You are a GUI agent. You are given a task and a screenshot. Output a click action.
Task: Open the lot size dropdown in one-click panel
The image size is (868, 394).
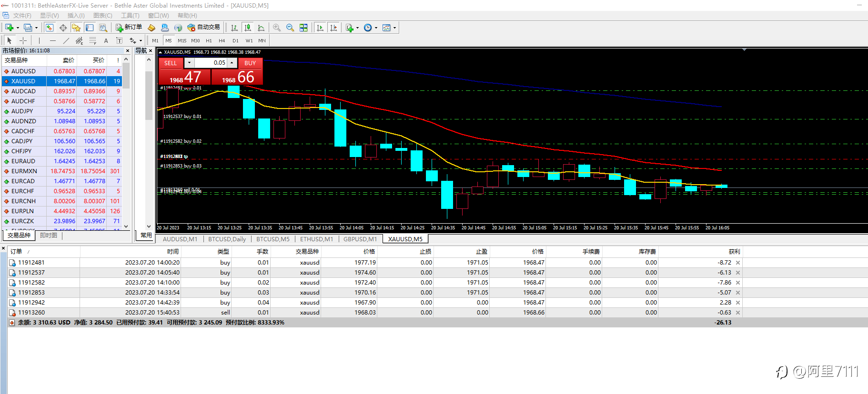pos(189,63)
